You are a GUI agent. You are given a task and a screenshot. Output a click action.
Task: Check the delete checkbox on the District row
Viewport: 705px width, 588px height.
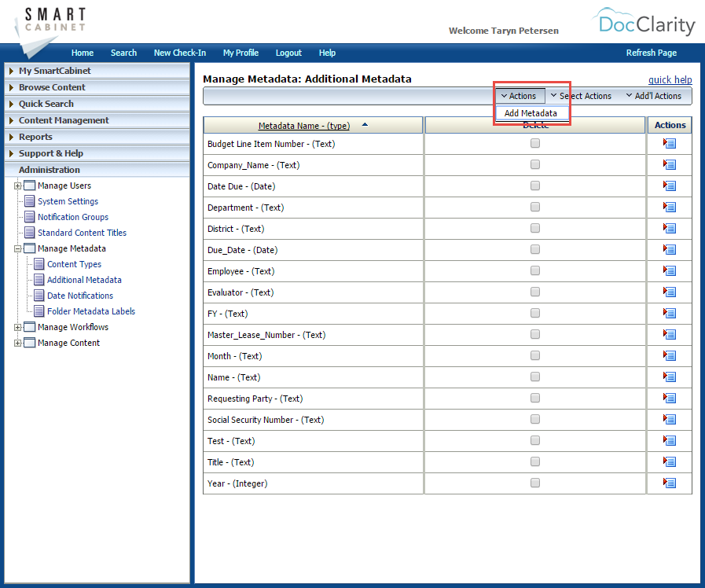[535, 228]
